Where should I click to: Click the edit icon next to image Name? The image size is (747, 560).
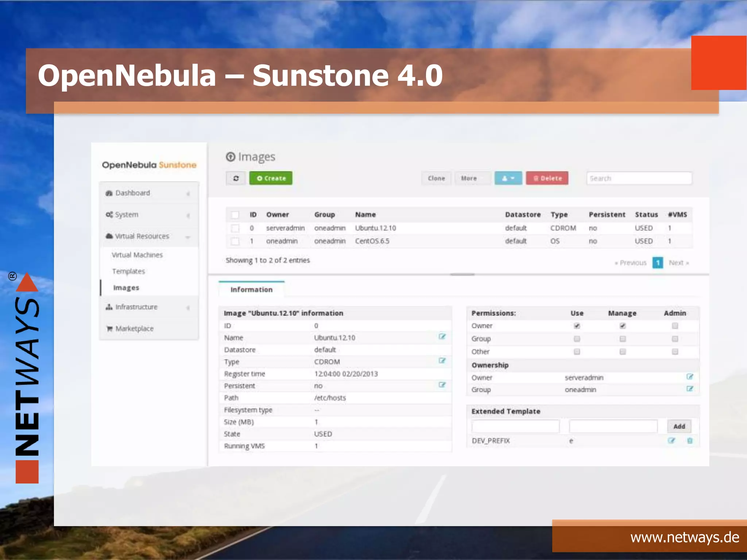tap(442, 337)
